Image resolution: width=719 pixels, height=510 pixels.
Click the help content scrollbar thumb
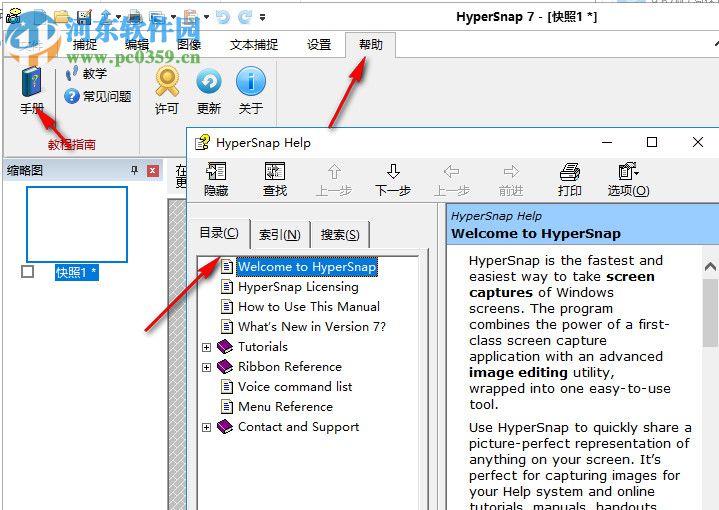point(710,312)
